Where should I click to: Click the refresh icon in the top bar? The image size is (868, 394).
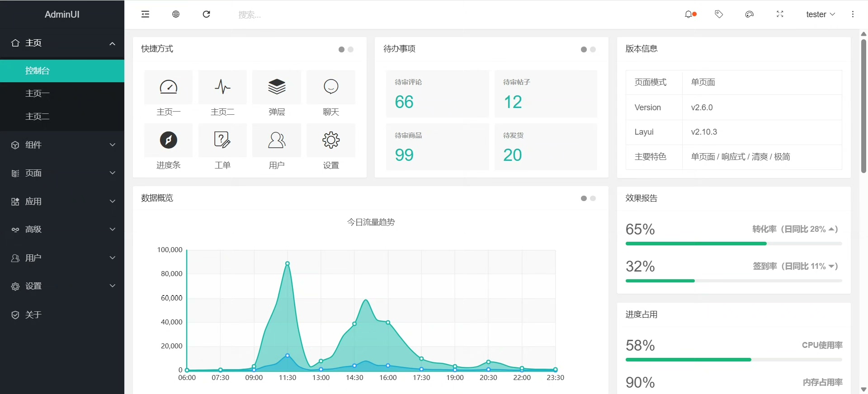pyautogui.click(x=206, y=14)
